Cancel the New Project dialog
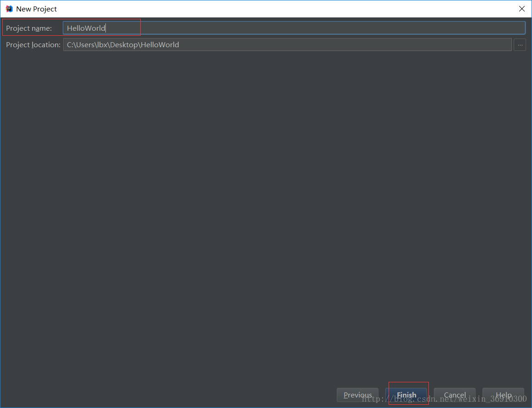This screenshot has height=408, width=532. click(455, 395)
